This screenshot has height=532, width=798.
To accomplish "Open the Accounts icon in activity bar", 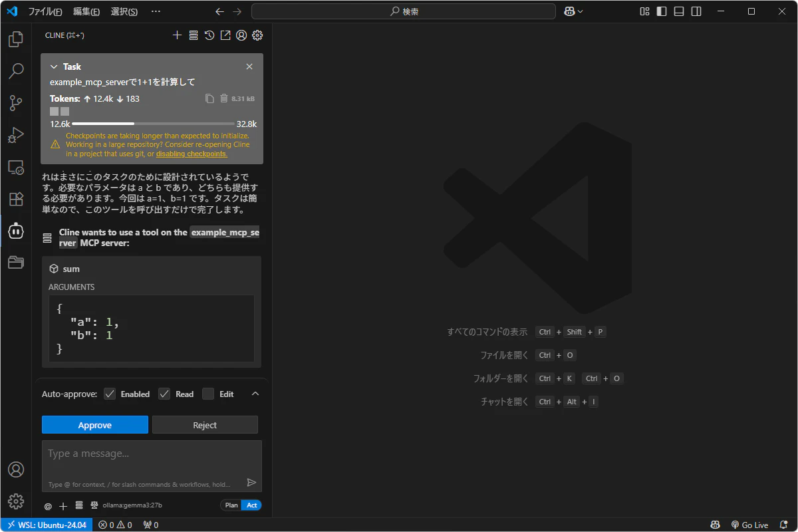I will coord(16,469).
